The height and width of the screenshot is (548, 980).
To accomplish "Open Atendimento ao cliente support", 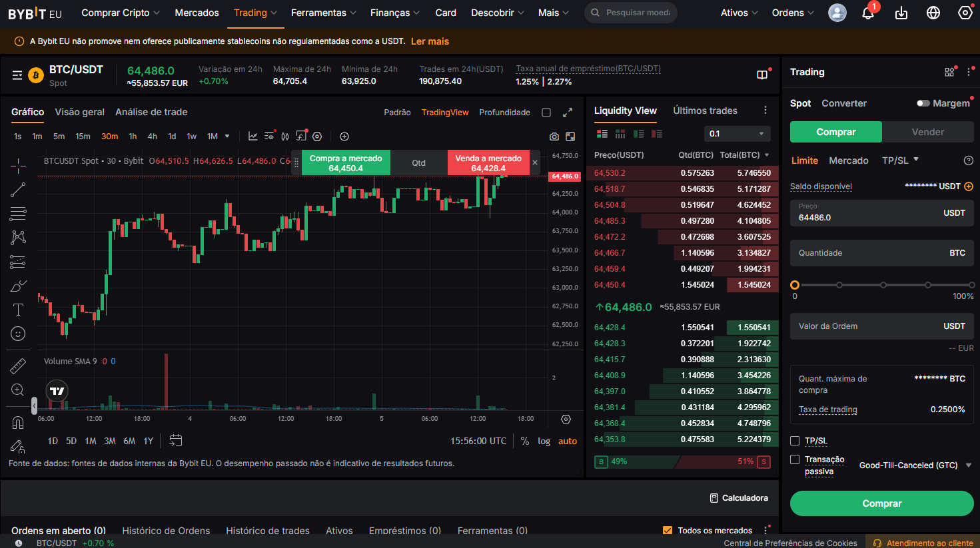I will pyautogui.click(x=923, y=543).
